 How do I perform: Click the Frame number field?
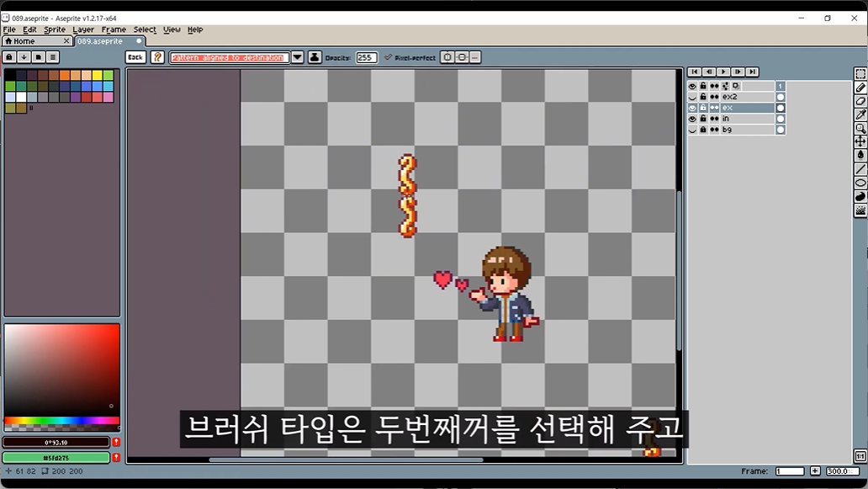click(790, 470)
